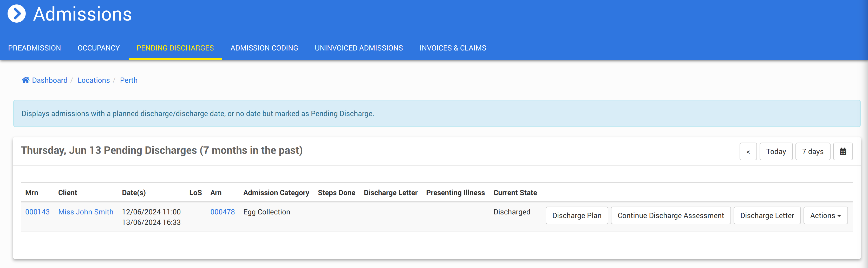Click the Admissions chevron circle icon
The width and height of the screenshot is (868, 268).
[x=17, y=14]
